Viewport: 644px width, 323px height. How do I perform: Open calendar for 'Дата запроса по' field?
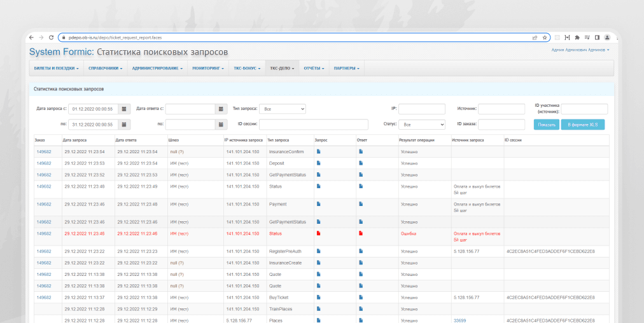pos(125,125)
